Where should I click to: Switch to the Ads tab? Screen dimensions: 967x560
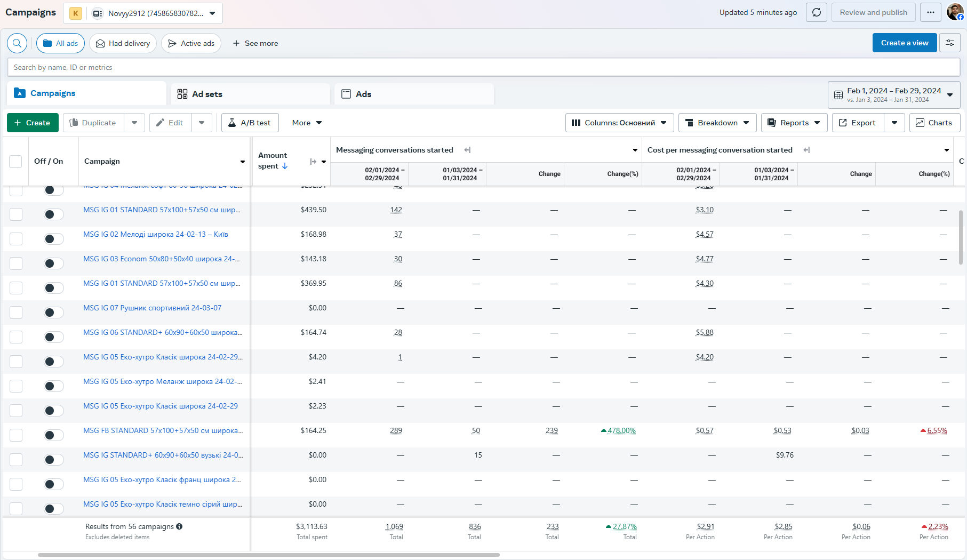pos(414,94)
